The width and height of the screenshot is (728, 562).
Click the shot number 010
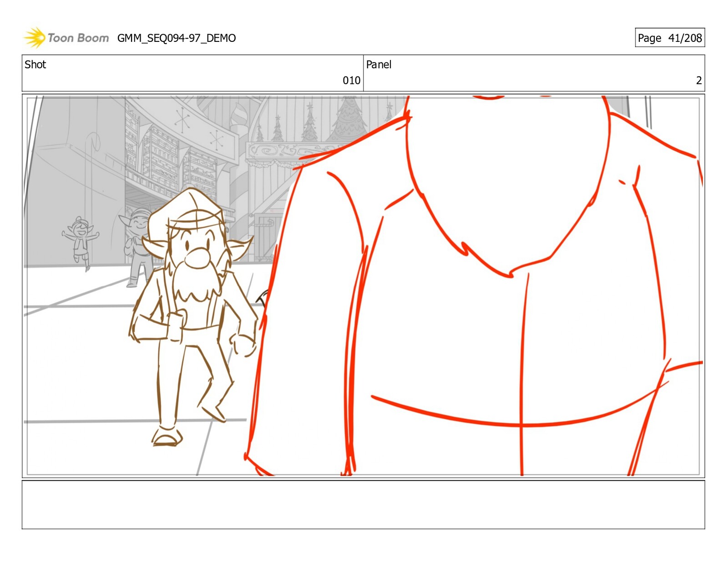click(351, 80)
